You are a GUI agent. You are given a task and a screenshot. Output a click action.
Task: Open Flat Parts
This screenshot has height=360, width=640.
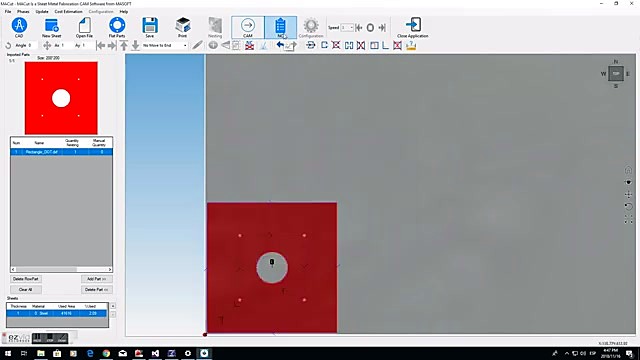pos(117,27)
